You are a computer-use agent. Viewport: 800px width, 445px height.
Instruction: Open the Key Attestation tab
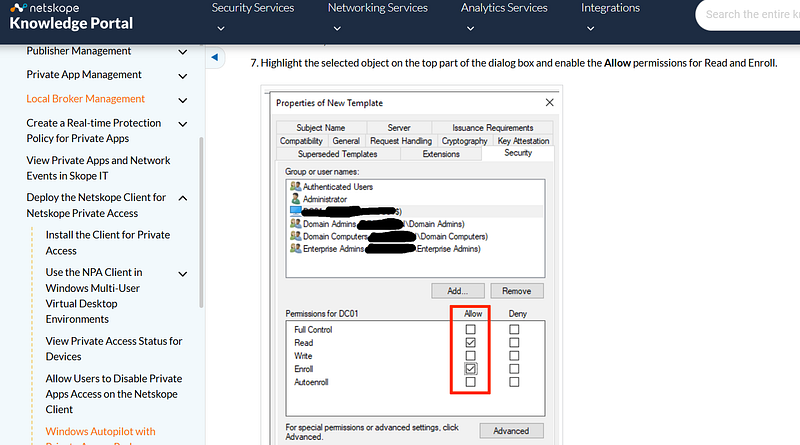(523, 141)
